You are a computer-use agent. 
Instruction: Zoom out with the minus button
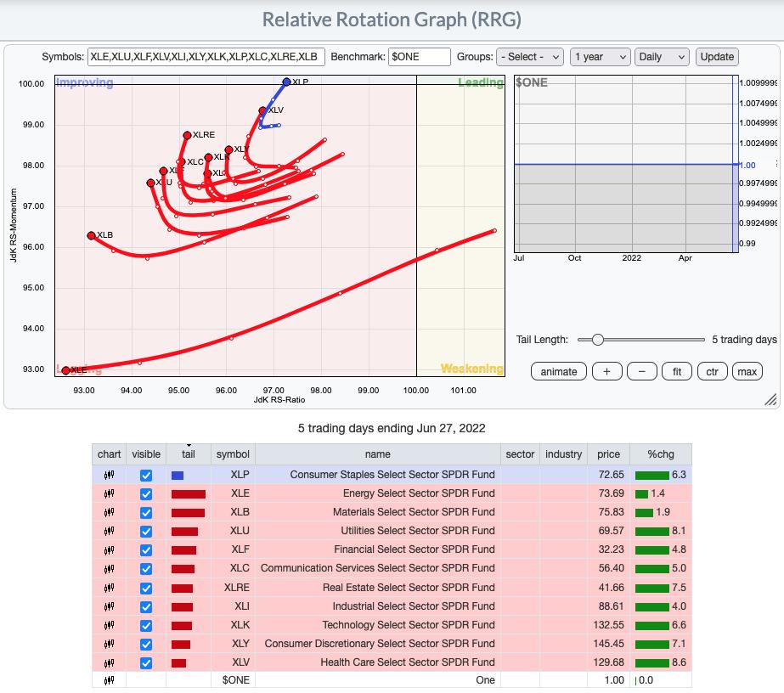point(642,371)
